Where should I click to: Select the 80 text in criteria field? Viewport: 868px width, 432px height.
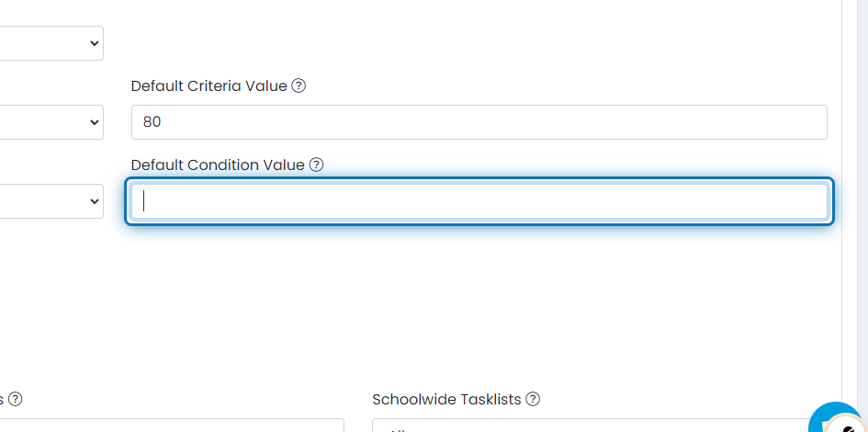coord(152,122)
